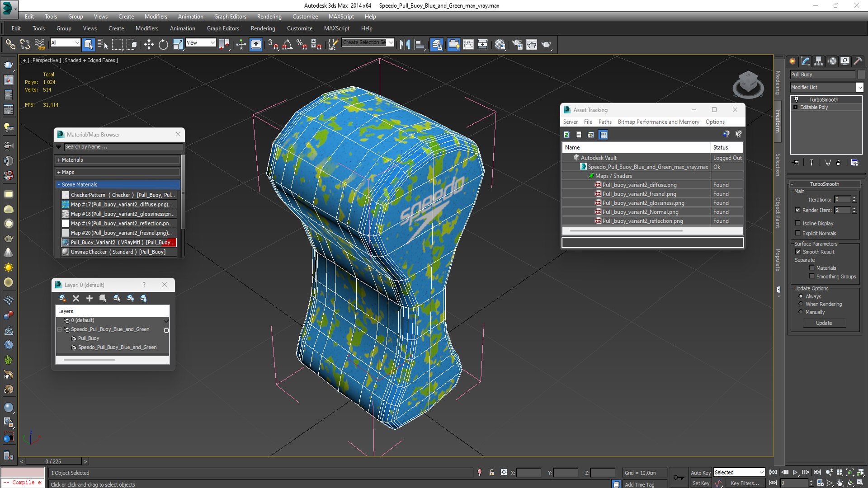Enable Isoline Display checkbox
Screen dimensions: 868x488
pos(798,223)
